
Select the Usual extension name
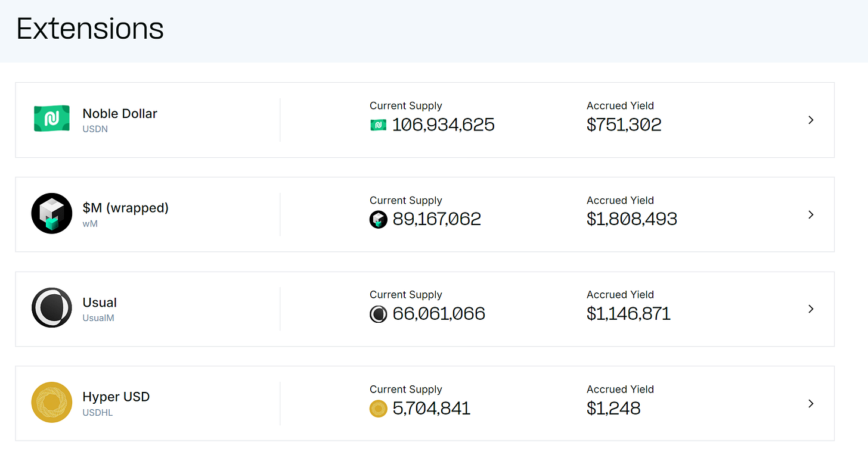(100, 303)
